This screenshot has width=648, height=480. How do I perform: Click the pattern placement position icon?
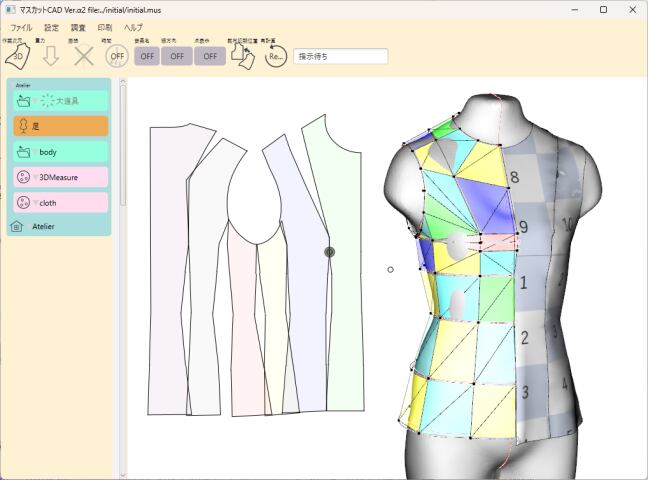(x=243, y=56)
